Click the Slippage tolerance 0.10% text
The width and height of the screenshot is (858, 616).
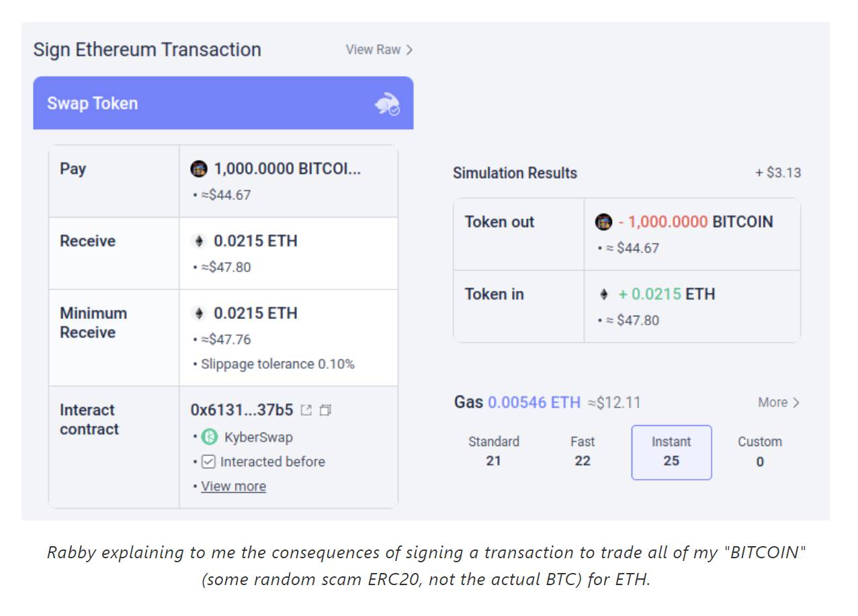278,364
